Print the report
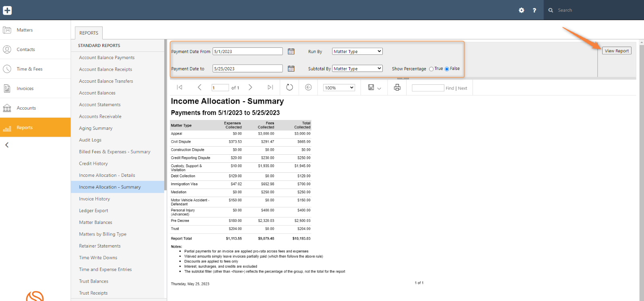The image size is (644, 301). 397,87
